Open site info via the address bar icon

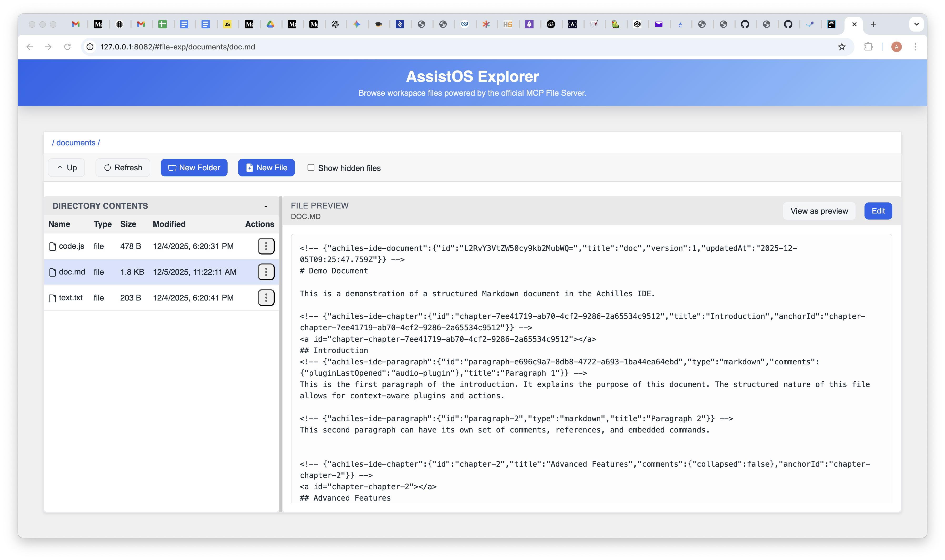(89, 47)
